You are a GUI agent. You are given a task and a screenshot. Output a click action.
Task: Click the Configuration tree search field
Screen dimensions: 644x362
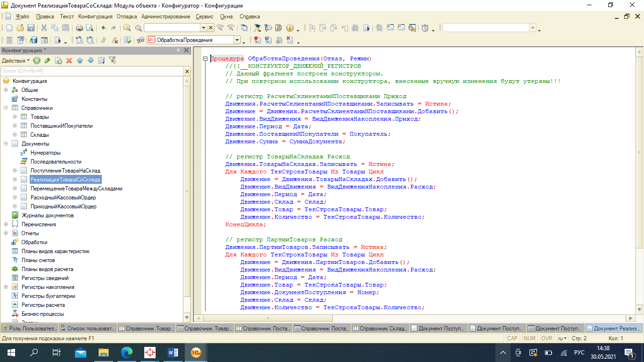92,71
